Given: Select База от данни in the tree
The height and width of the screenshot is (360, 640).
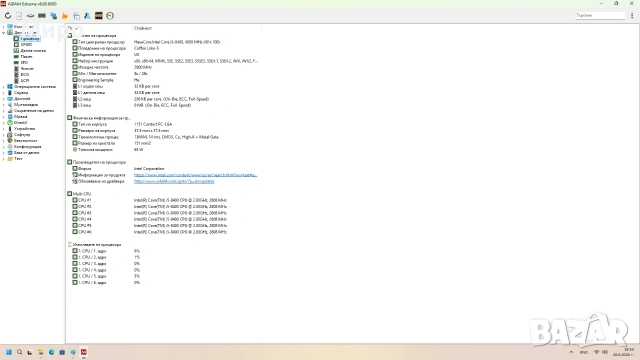Looking at the screenshot, I should point(27,153).
